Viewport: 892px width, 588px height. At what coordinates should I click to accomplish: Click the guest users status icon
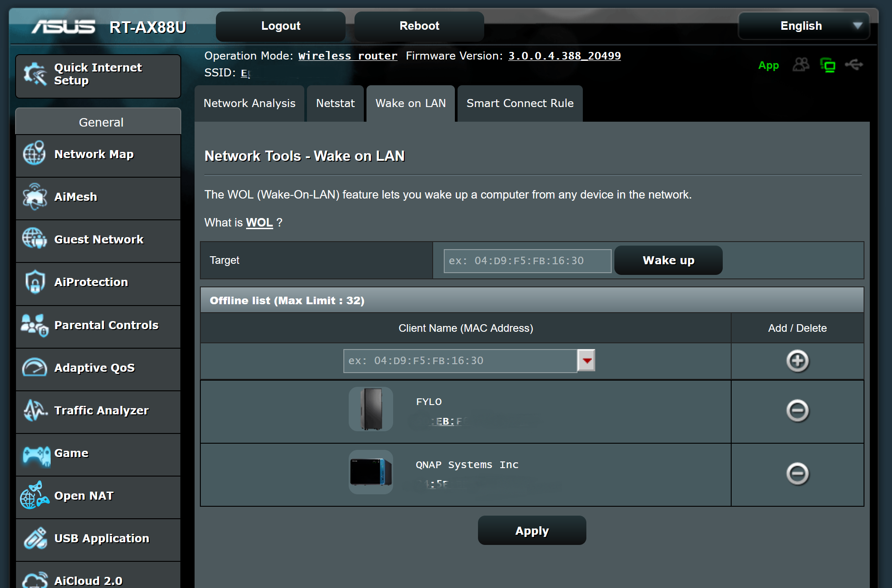click(x=800, y=65)
